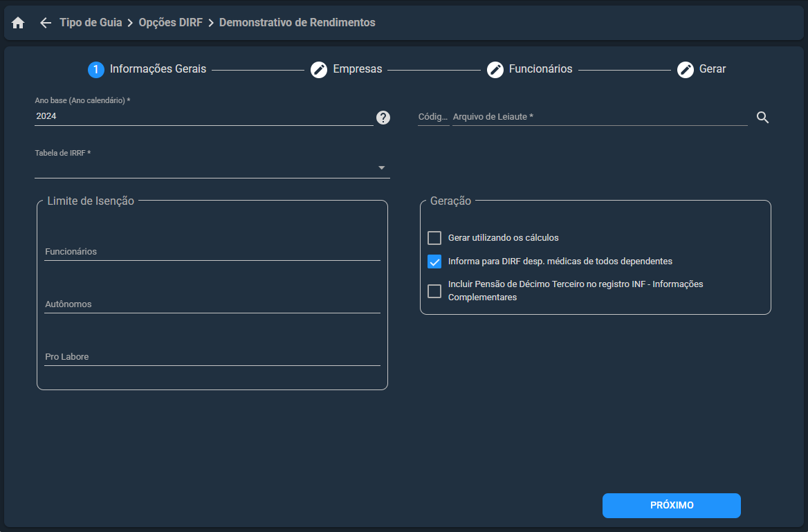Click the search magnifier for Arquivo de Leiaute
The width and height of the screenshot is (808, 532).
(x=762, y=118)
